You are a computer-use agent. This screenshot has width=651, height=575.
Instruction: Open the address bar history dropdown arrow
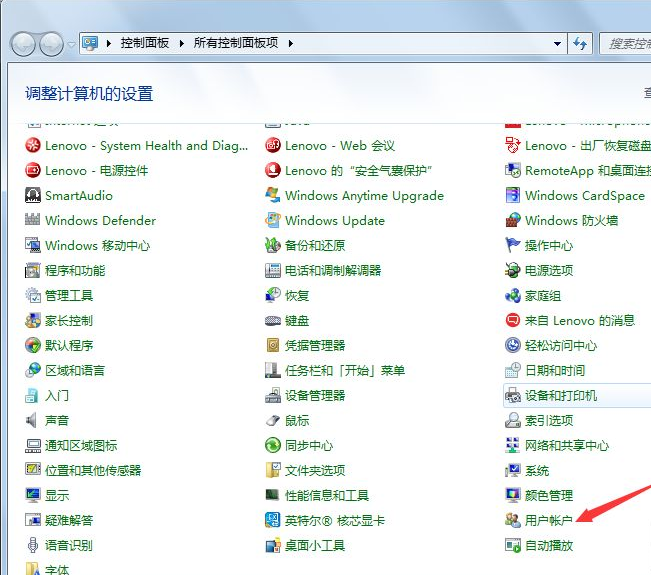[558, 44]
